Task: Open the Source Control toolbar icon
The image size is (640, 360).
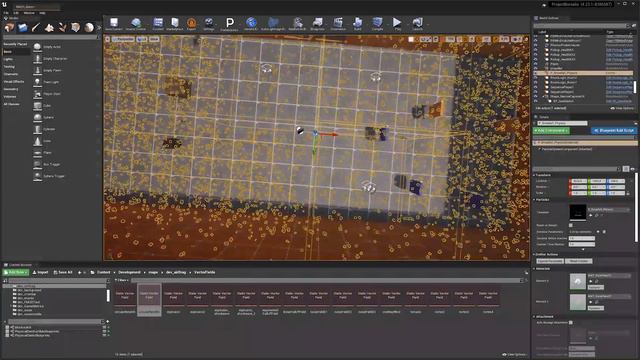Action: click(x=136, y=24)
